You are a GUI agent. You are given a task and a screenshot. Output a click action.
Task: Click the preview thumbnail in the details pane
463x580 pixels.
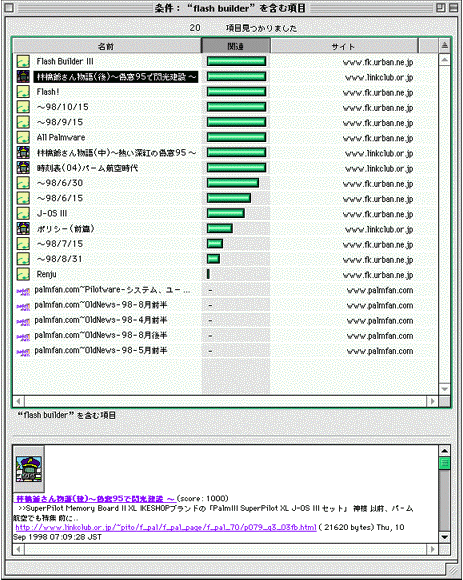pyautogui.click(x=29, y=469)
